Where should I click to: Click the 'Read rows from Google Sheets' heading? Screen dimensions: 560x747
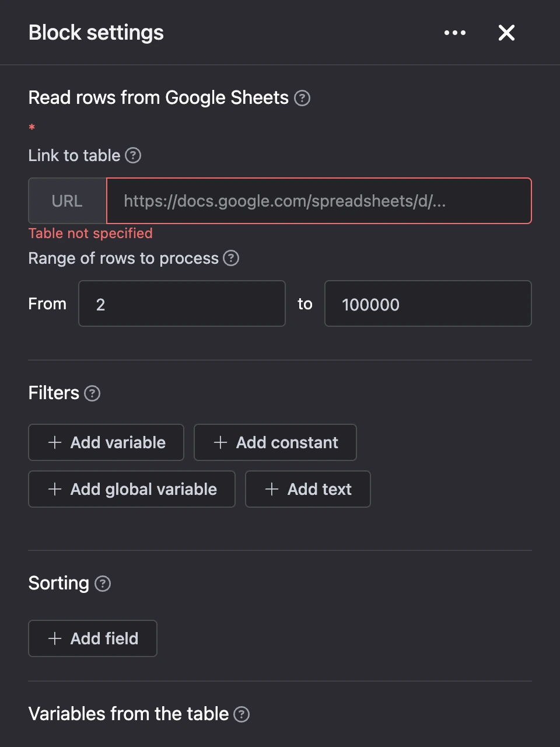coord(159,97)
